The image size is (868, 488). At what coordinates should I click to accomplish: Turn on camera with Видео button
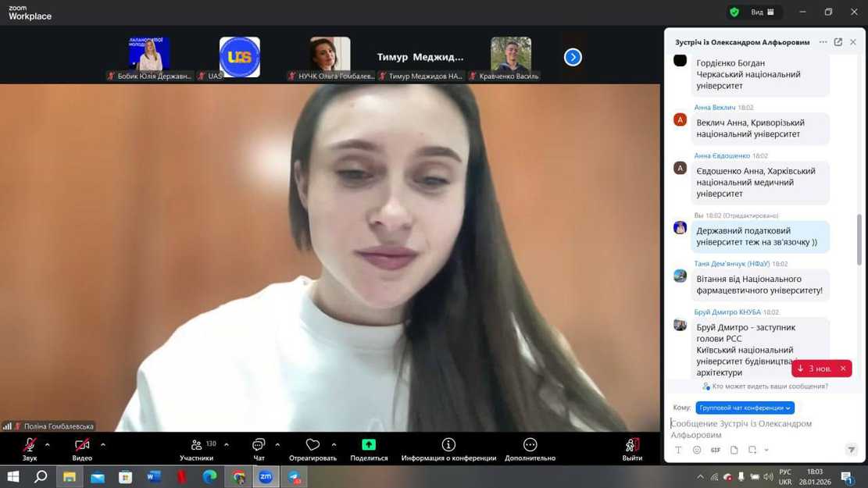click(82, 445)
